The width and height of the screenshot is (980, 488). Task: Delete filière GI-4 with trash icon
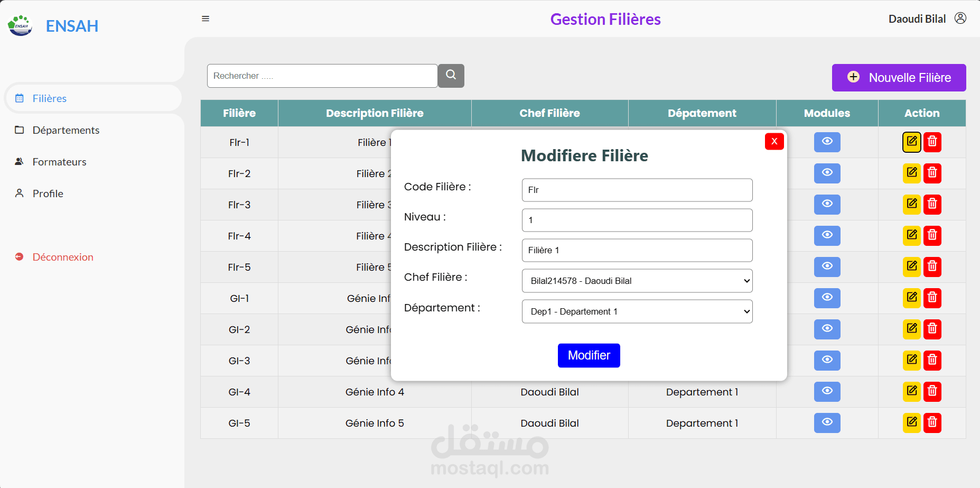point(932,391)
